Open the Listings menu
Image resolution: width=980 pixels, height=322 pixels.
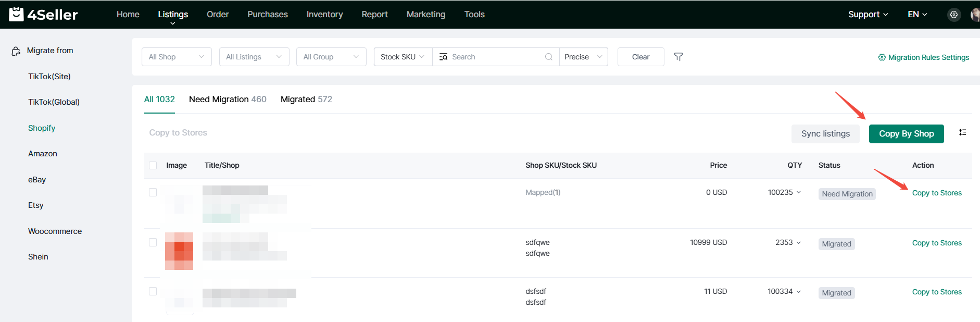tap(173, 15)
